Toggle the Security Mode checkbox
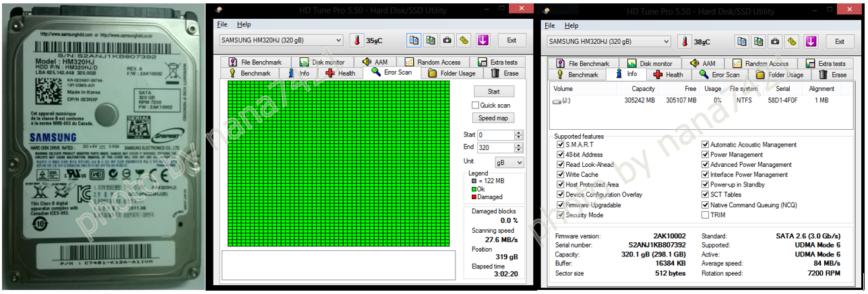This screenshot has height=294, width=868. click(561, 215)
